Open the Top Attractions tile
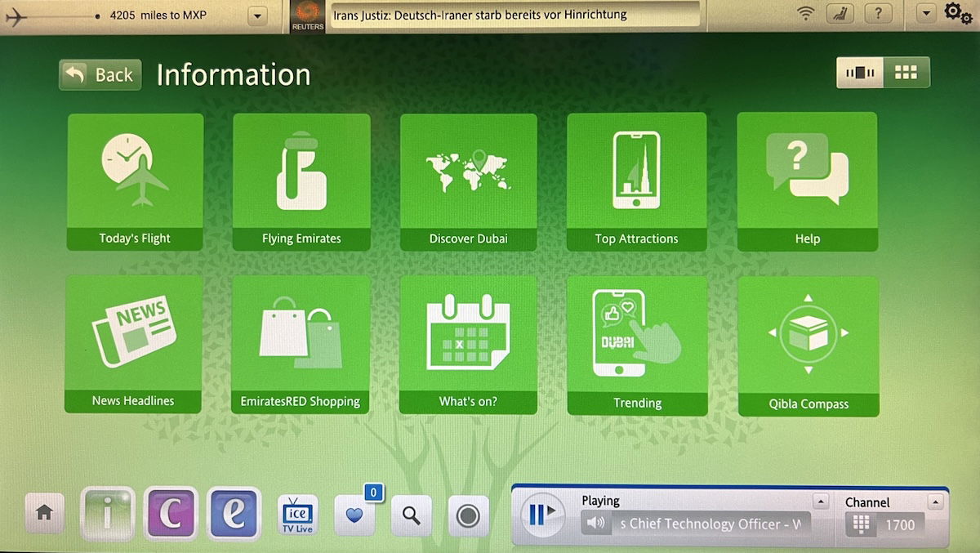This screenshot has height=553, width=980. click(x=636, y=181)
